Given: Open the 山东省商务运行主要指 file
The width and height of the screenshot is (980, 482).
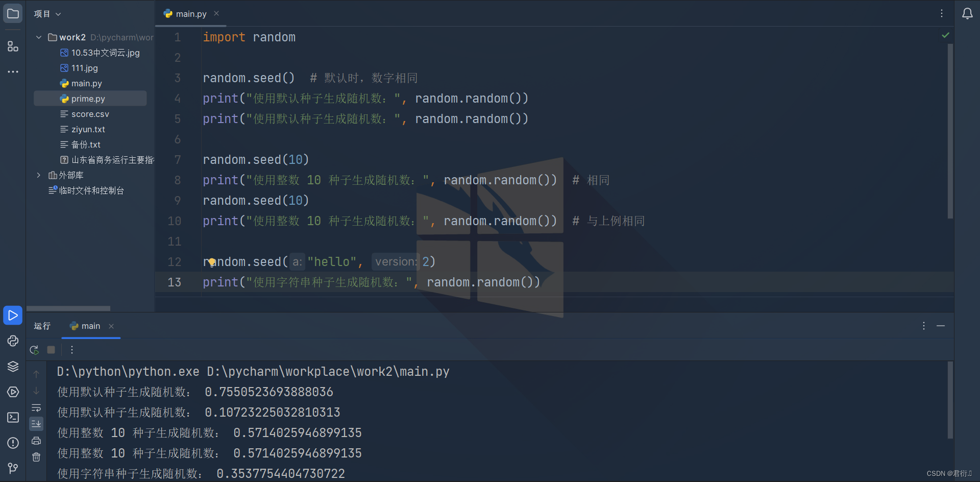Looking at the screenshot, I should click(107, 160).
